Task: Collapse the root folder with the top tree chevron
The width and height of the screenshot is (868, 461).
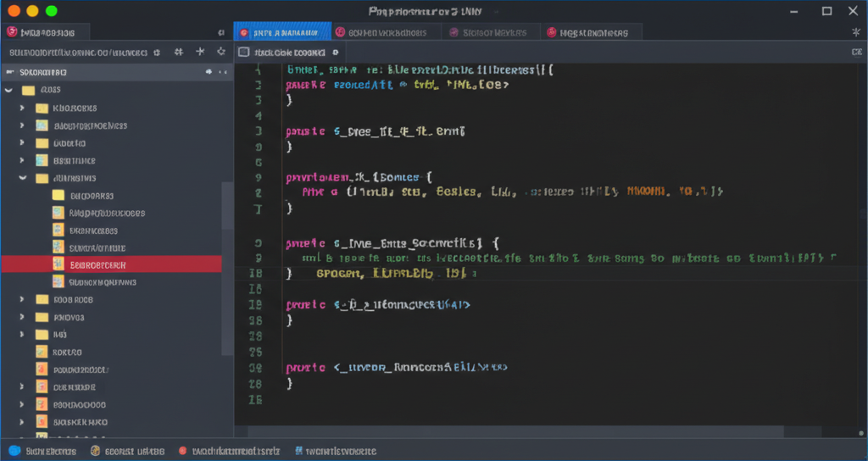Action: click(x=8, y=90)
